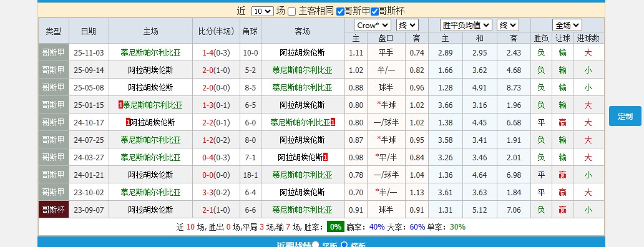Toggle the 主客相同 checkbox

coord(291,11)
